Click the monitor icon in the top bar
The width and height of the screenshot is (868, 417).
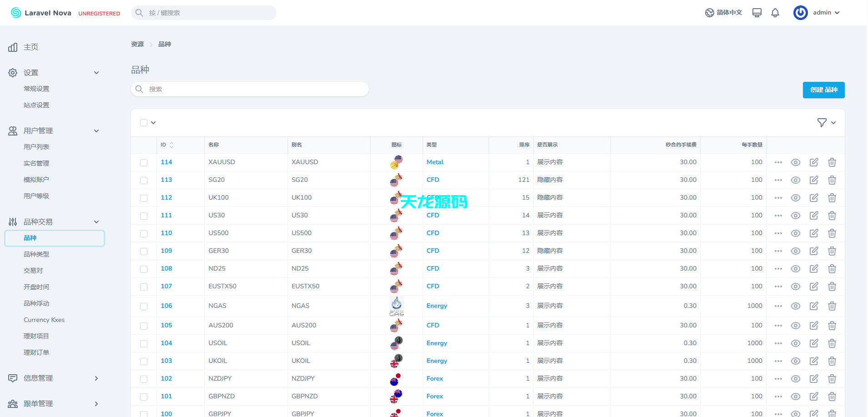757,12
